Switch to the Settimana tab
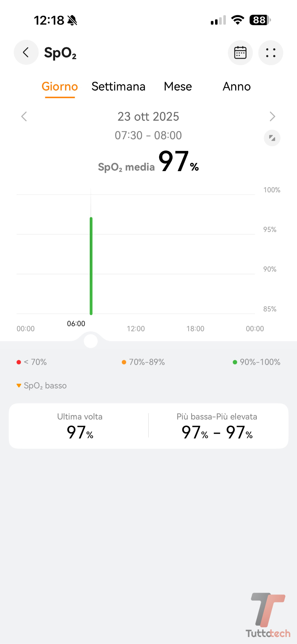297x644 pixels. click(118, 87)
